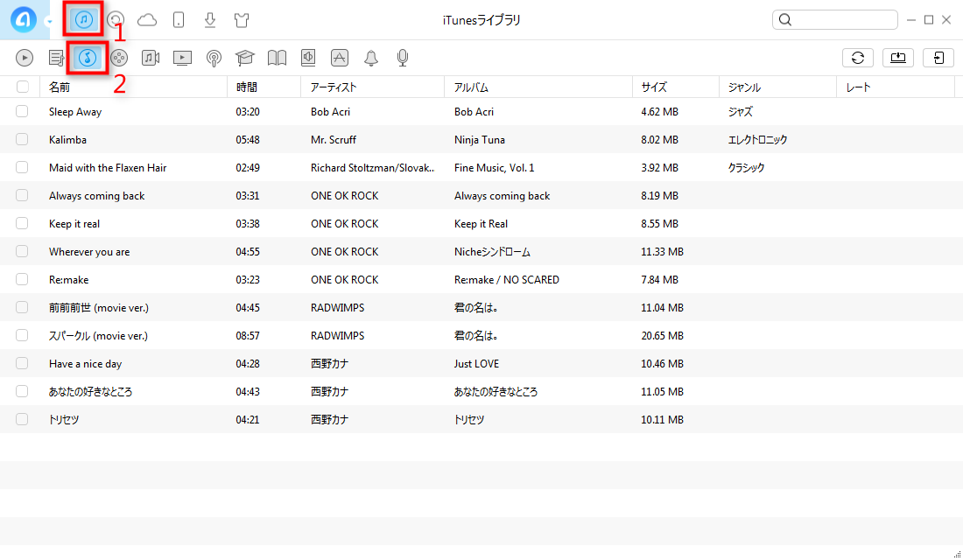Viewport: 963px width, 560px height.
Task: Sort by the レート column header
Action: (x=896, y=87)
